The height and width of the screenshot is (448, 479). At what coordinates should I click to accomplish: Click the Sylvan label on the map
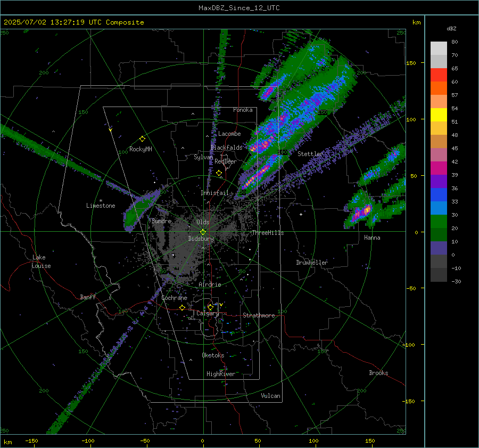click(x=203, y=157)
